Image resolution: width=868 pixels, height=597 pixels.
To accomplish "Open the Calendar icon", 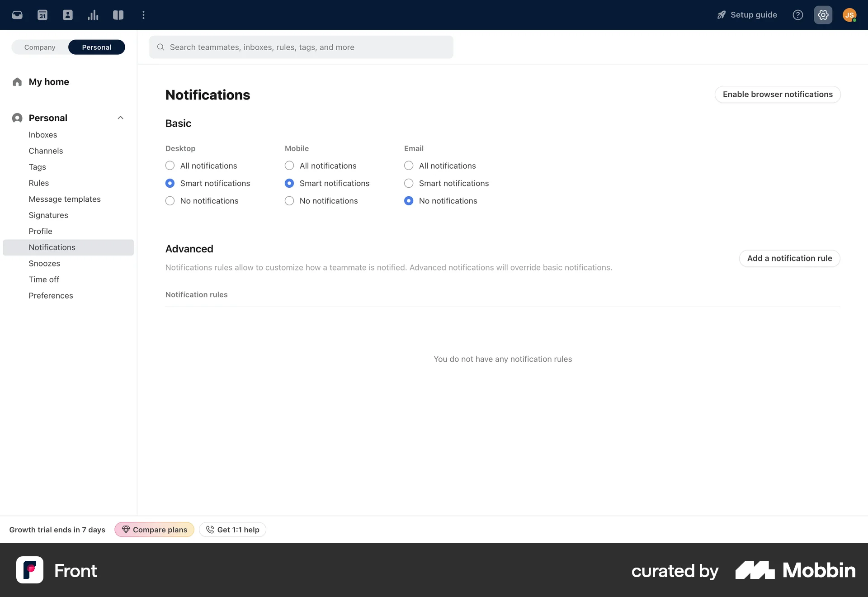I will point(42,14).
